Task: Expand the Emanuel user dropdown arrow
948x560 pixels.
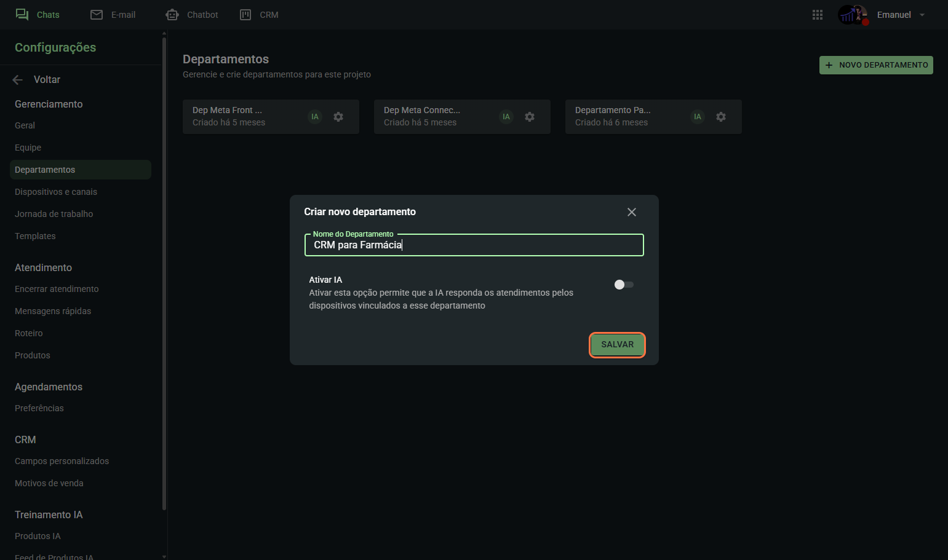Action: click(922, 15)
